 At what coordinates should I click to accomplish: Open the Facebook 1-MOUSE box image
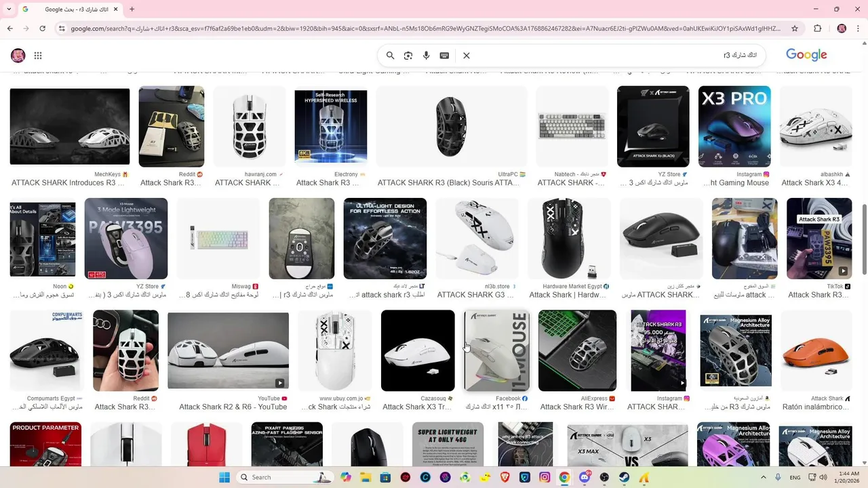[x=496, y=350]
